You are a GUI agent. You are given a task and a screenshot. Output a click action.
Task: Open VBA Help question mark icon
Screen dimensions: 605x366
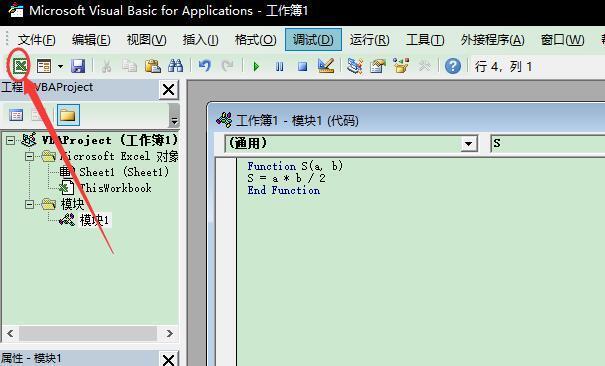(x=453, y=66)
